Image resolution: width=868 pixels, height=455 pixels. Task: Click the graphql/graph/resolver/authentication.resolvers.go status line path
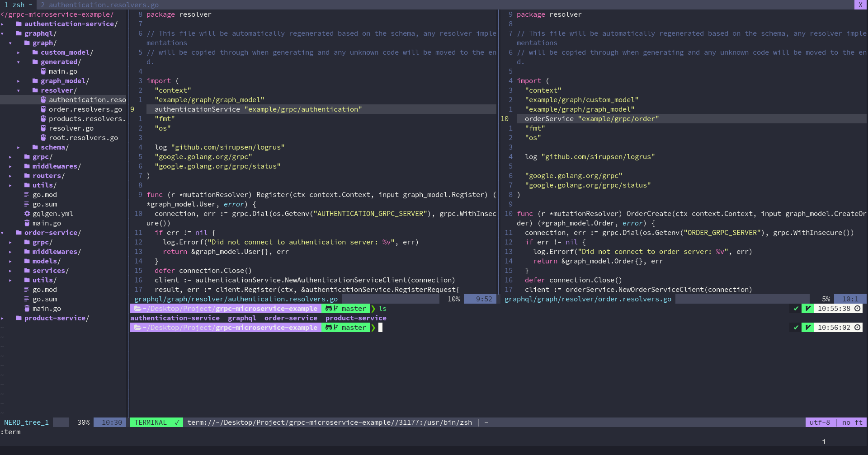[x=236, y=299]
